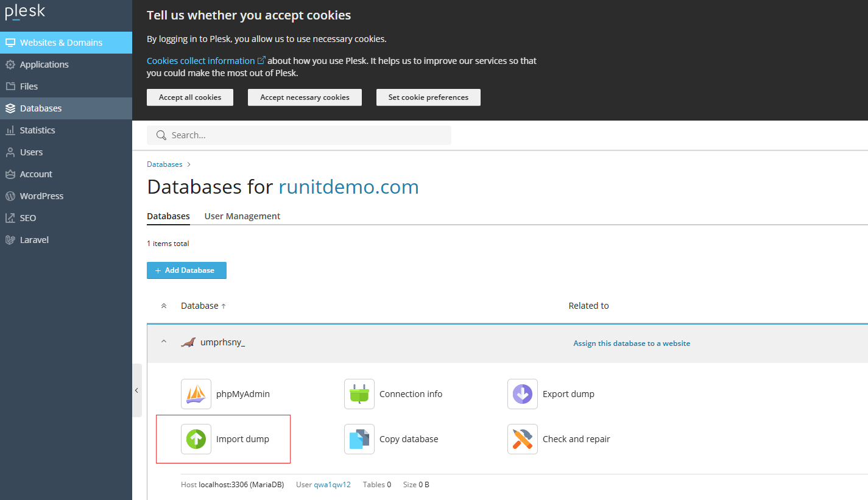Click the Import dump green arrow icon
This screenshot has width=868, height=500.
[x=196, y=439]
